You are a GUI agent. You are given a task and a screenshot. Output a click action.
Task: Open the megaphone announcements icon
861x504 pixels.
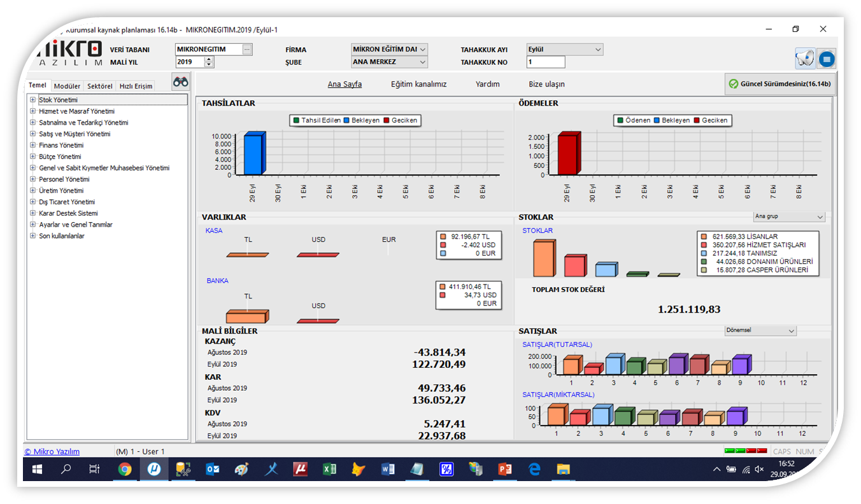pos(804,59)
